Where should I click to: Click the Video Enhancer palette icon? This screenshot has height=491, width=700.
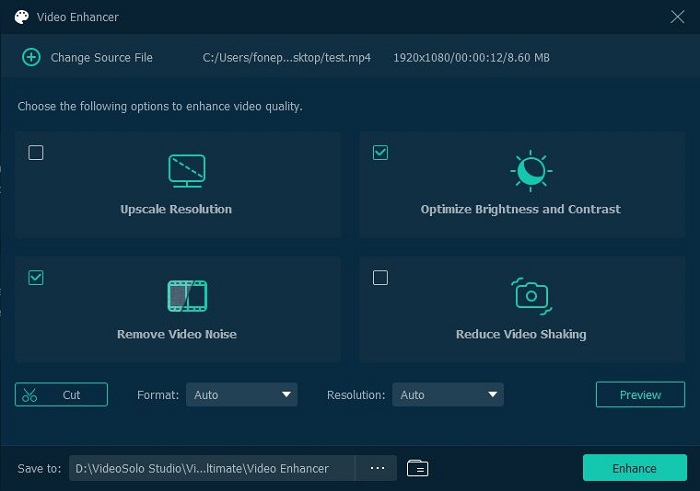[21, 16]
